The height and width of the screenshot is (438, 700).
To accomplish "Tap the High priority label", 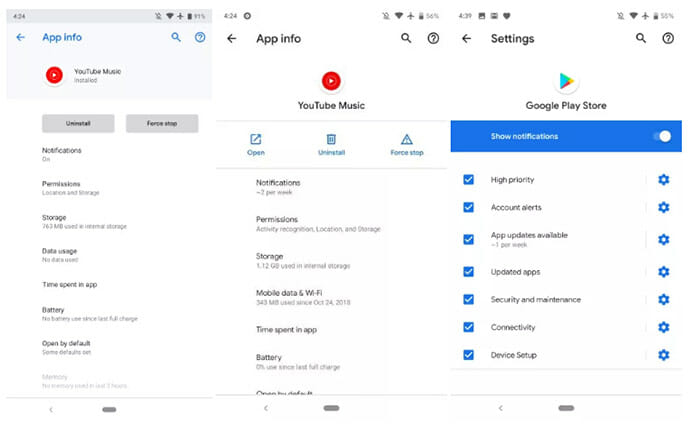I will (x=512, y=179).
